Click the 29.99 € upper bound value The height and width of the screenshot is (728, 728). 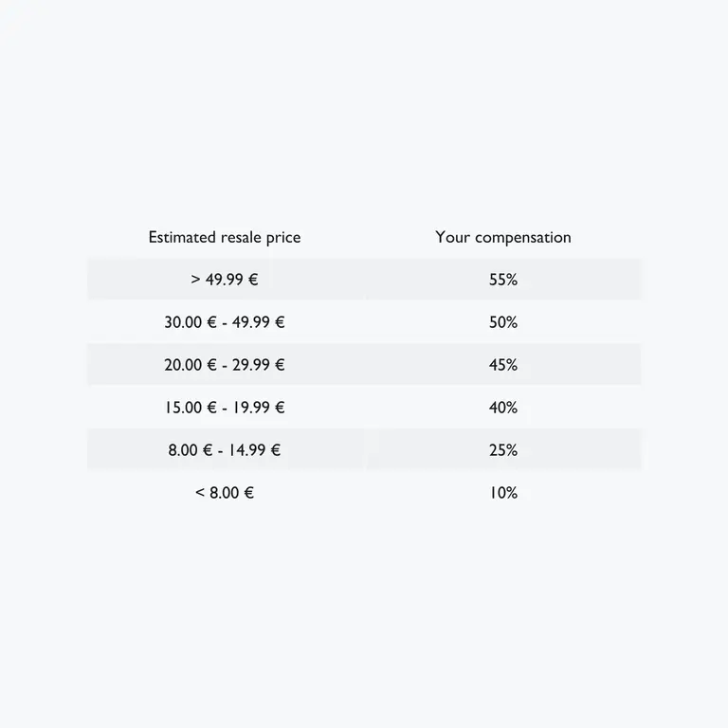tap(258, 365)
